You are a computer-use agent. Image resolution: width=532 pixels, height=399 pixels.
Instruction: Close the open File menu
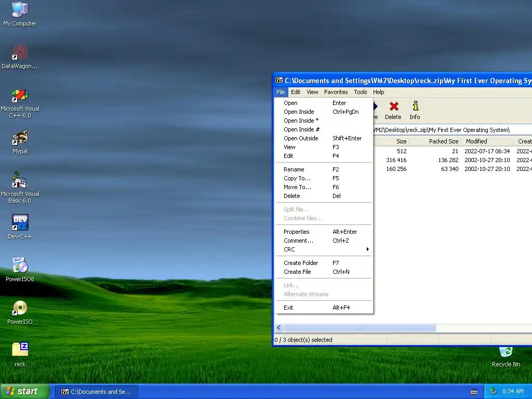click(x=280, y=92)
